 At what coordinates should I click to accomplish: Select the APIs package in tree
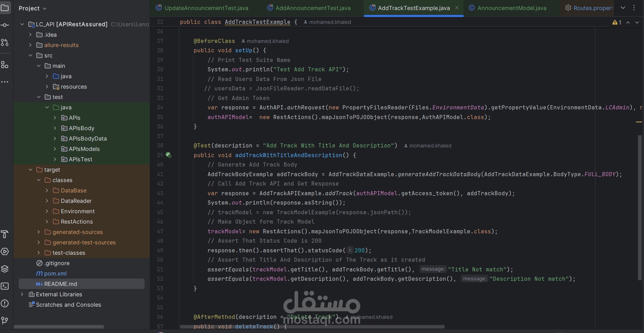tap(71, 118)
